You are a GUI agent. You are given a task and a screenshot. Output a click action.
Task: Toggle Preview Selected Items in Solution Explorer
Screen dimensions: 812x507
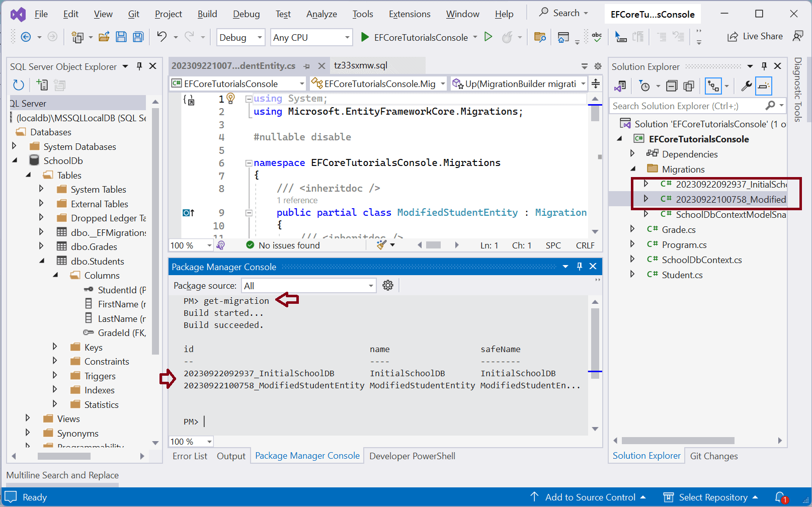tap(764, 86)
